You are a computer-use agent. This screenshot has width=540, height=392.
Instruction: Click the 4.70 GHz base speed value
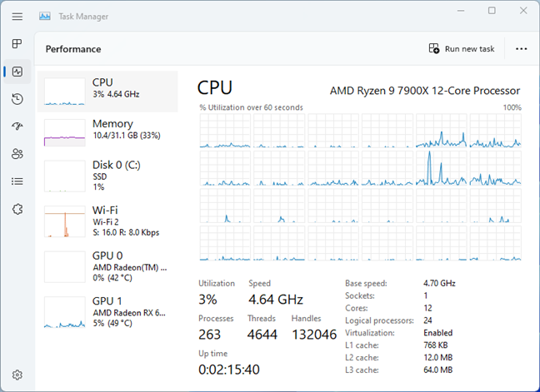click(x=439, y=283)
